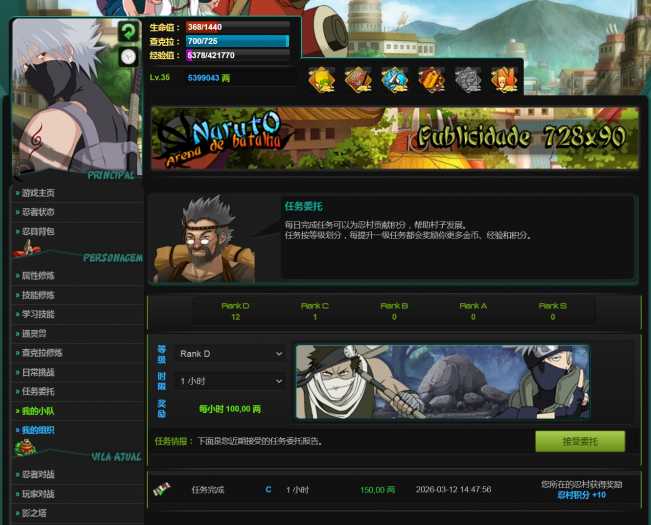This screenshot has width=651, height=525.
Task: Click the green refresh arrow icon
Action: click(128, 32)
